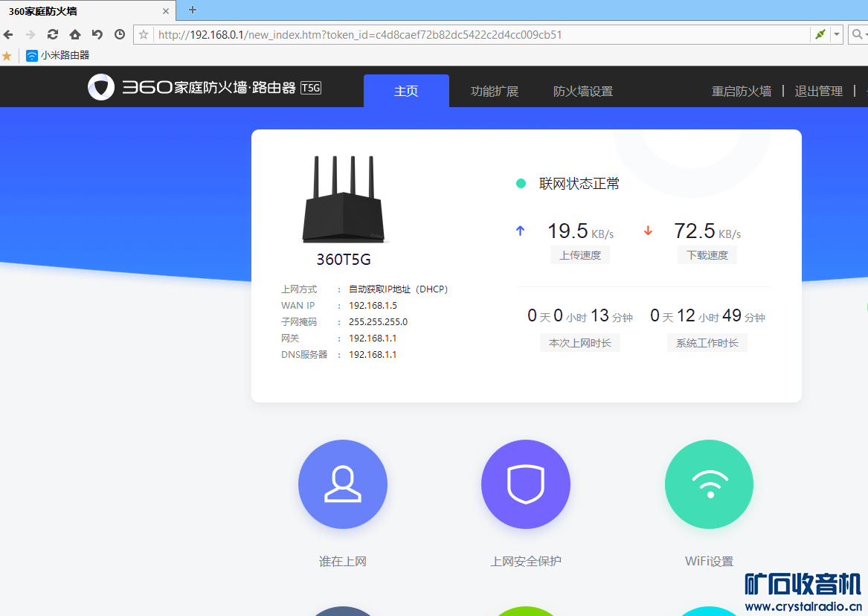
Task: Click 重启防火墙 link
Action: (742, 92)
